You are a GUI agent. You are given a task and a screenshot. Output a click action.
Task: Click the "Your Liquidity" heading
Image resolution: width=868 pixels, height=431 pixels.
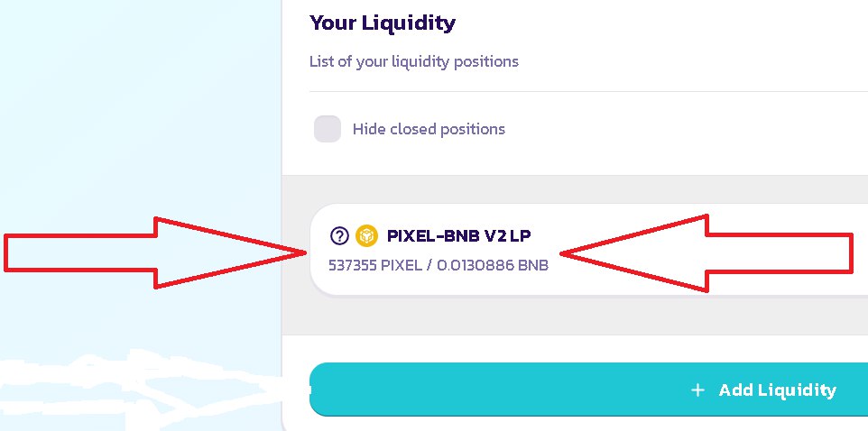[x=382, y=23]
